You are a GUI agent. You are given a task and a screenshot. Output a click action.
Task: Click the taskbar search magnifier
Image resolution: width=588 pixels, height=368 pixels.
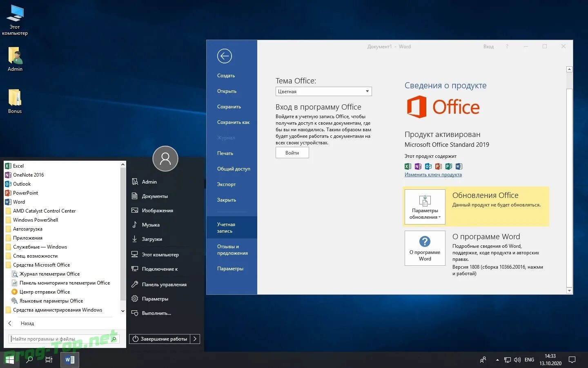tap(29, 360)
